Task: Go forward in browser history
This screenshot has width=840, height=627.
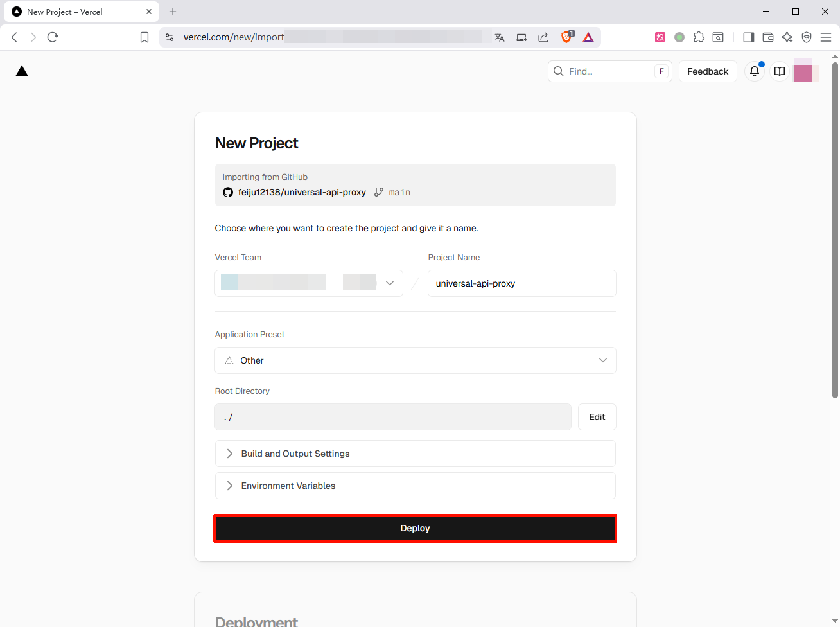Action: coord(33,37)
